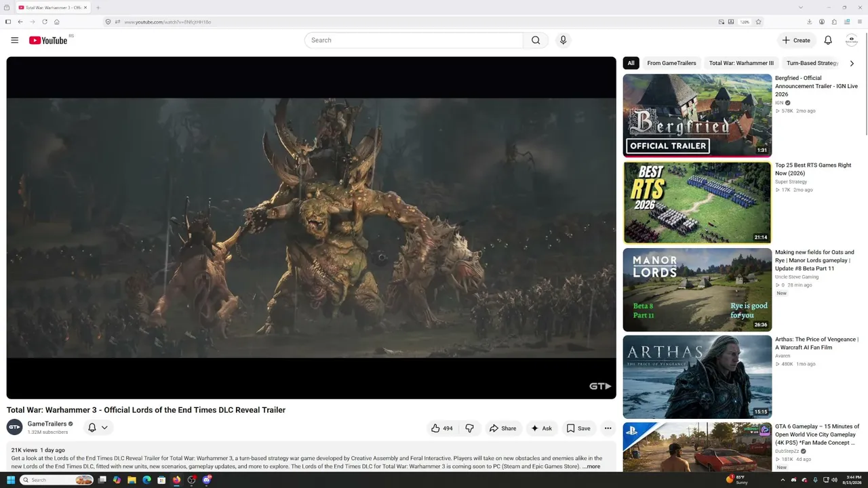
Task: Click the video player to pause
Action: click(311, 228)
